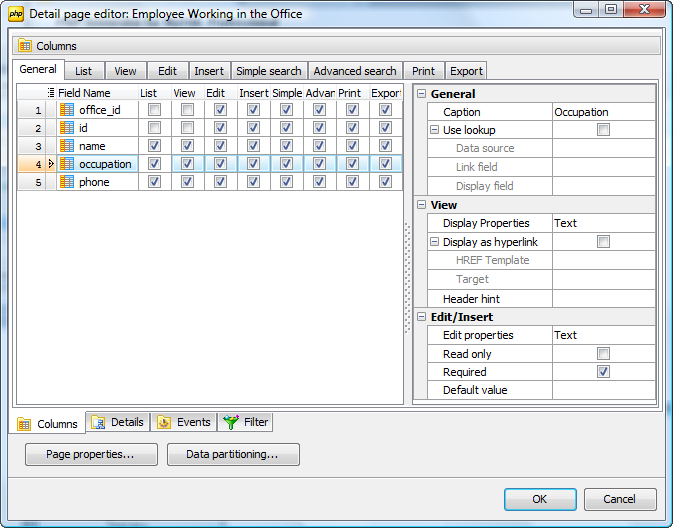The height and width of the screenshot is (528, 673).
Task: Click the vertical splitter between panels
Action: point(407,245)
